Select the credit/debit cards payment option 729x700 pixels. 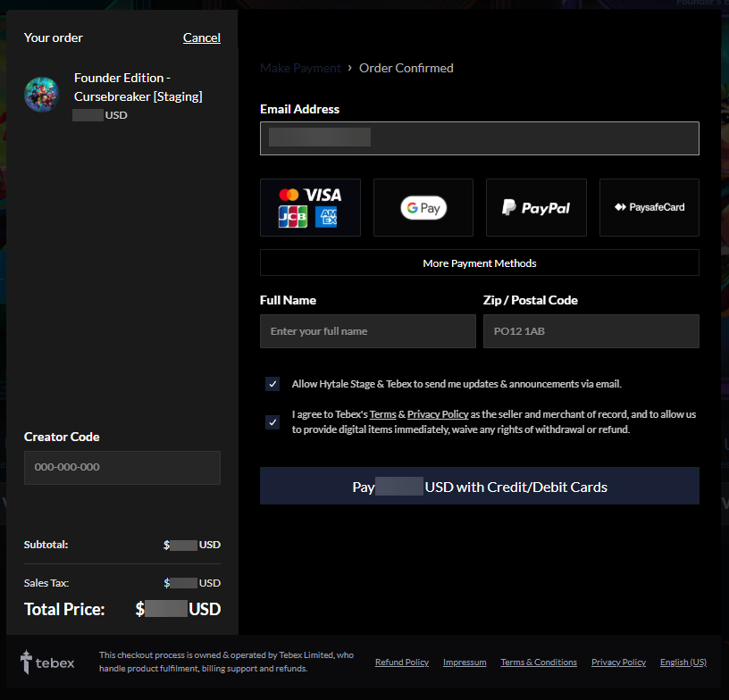coord(310,207)
